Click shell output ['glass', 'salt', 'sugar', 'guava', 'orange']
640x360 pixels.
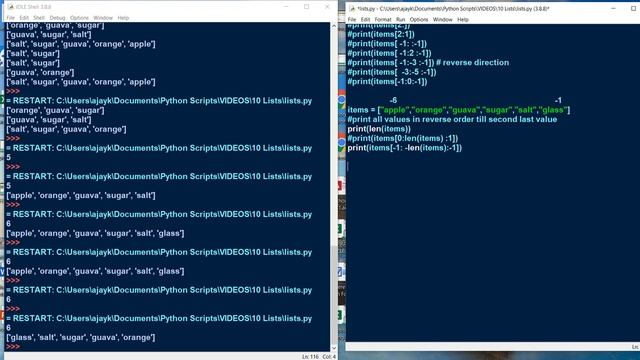[x=81, y=338]
